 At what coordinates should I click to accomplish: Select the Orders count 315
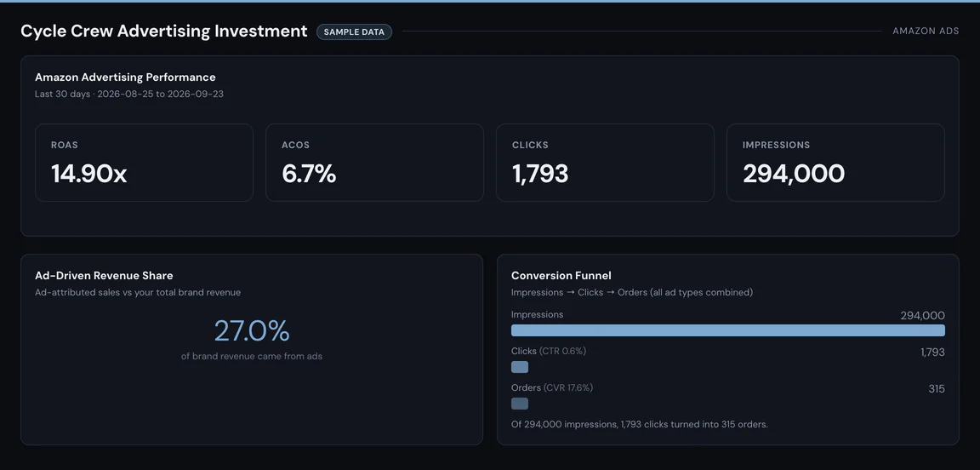pyautogui.click(x=937, y=389)
